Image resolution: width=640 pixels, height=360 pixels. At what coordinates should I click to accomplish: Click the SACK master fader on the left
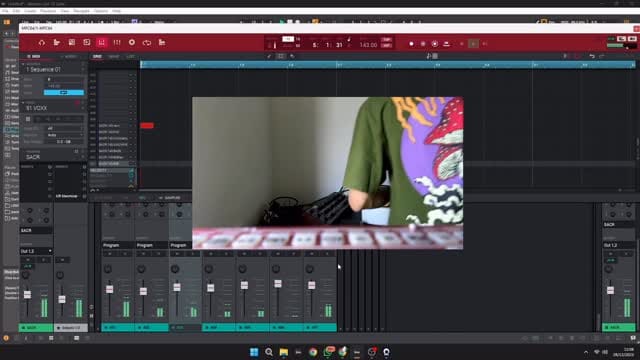coord(27,295)
